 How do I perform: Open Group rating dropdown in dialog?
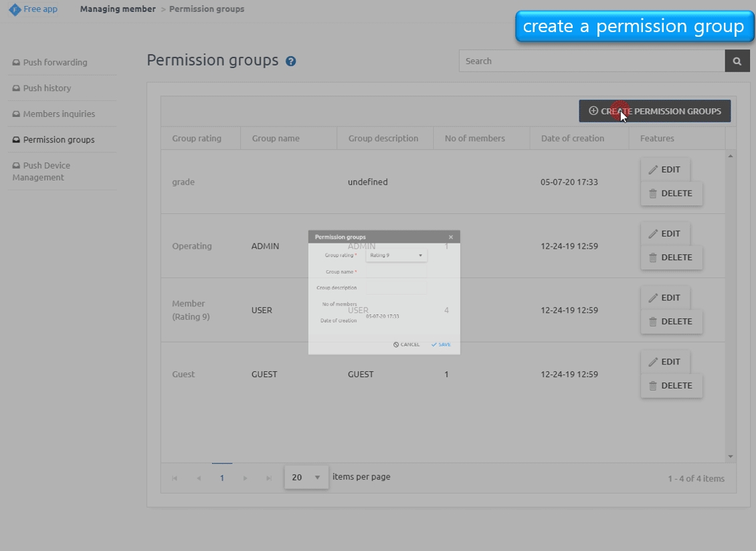click(396, 255)
